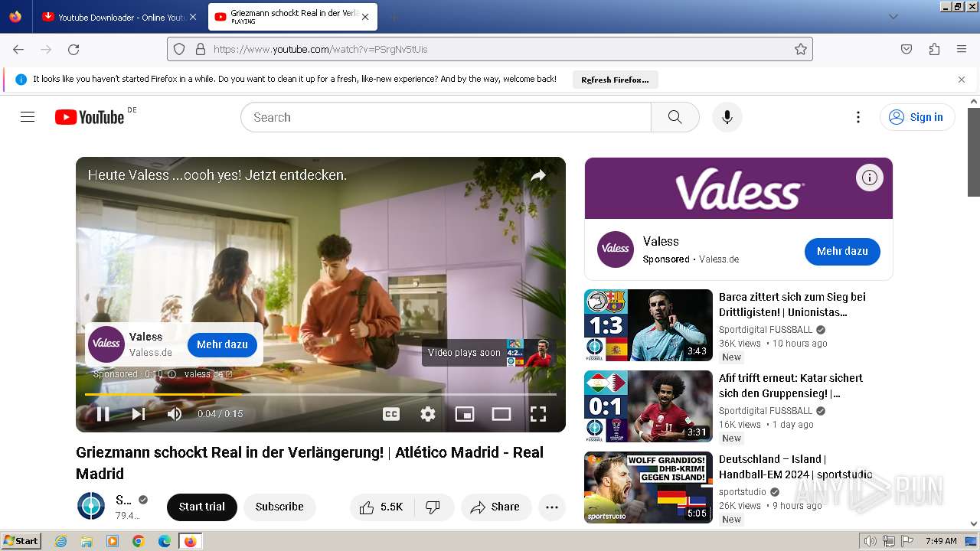The image size is (980, 551).
Task: Click into the YouTube Search field
Action: coord(446,117)
